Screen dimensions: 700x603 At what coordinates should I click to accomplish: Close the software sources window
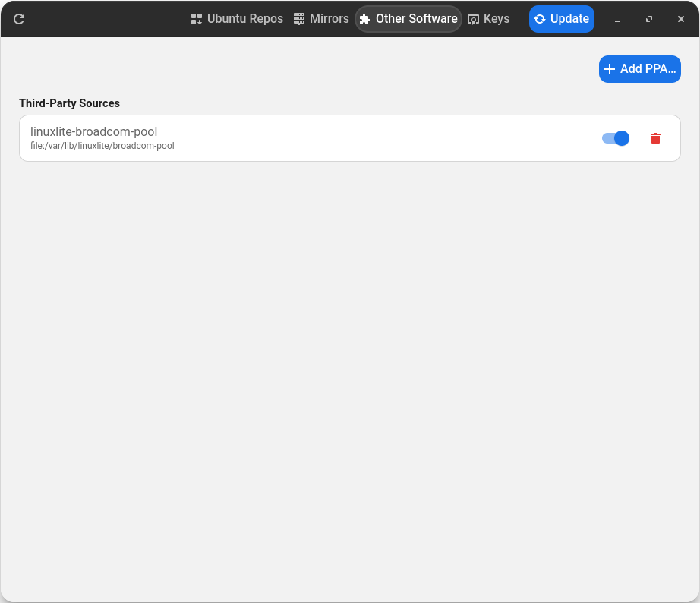681,19
